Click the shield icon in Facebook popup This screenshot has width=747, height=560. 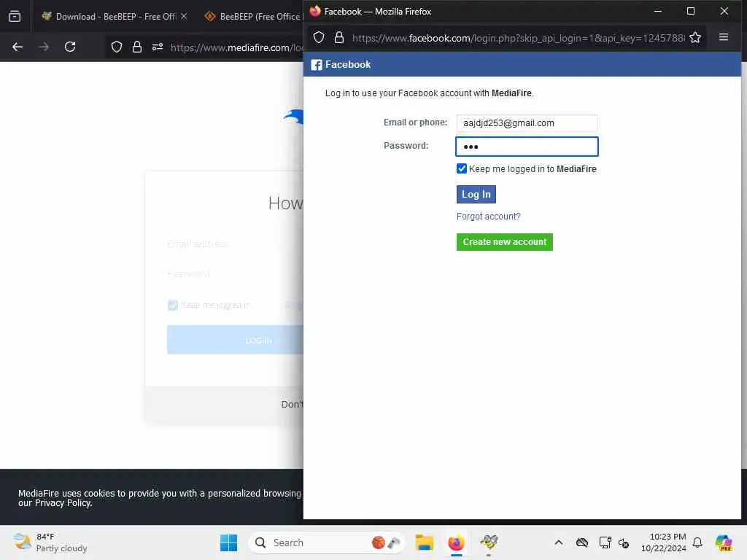coord(320,38)
